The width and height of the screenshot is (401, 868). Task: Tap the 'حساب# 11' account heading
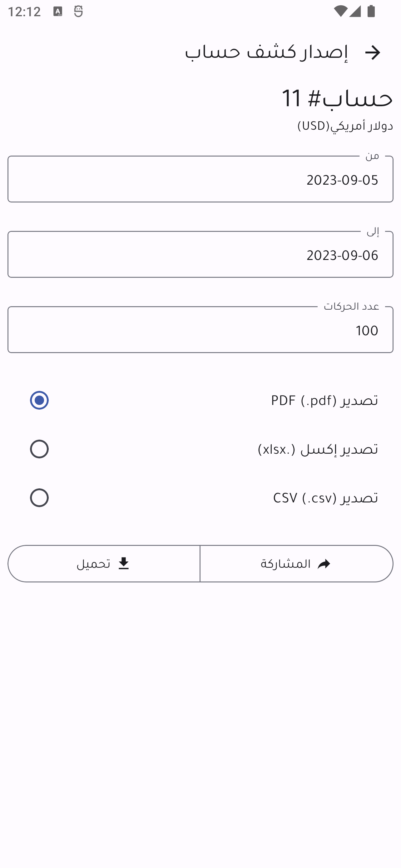(x=337, y=99)
